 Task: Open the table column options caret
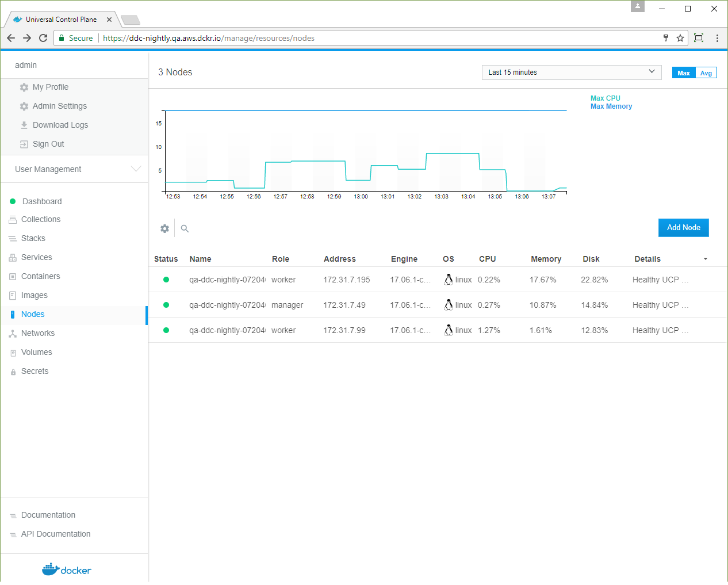click(706, 259)
